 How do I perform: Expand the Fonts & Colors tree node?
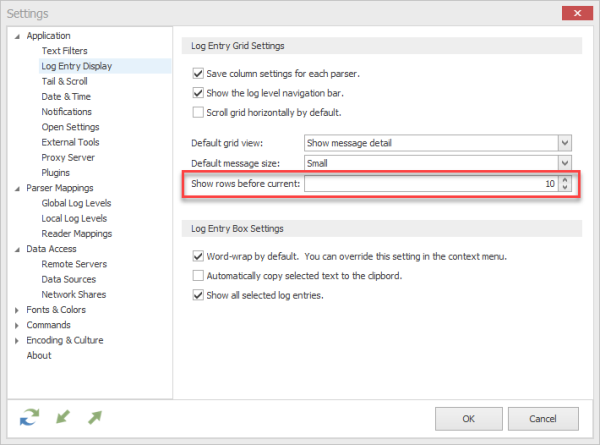[16, 310]
